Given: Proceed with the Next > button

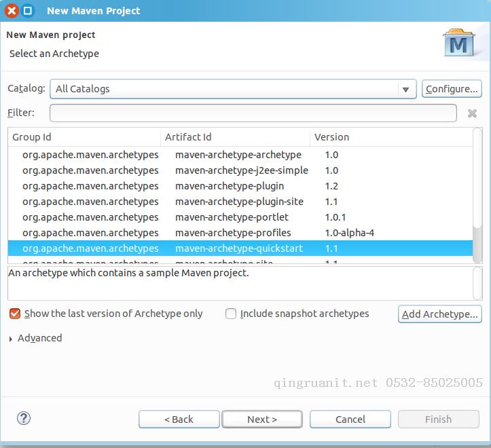Looking at the screenshot, I should pos(262,419).
